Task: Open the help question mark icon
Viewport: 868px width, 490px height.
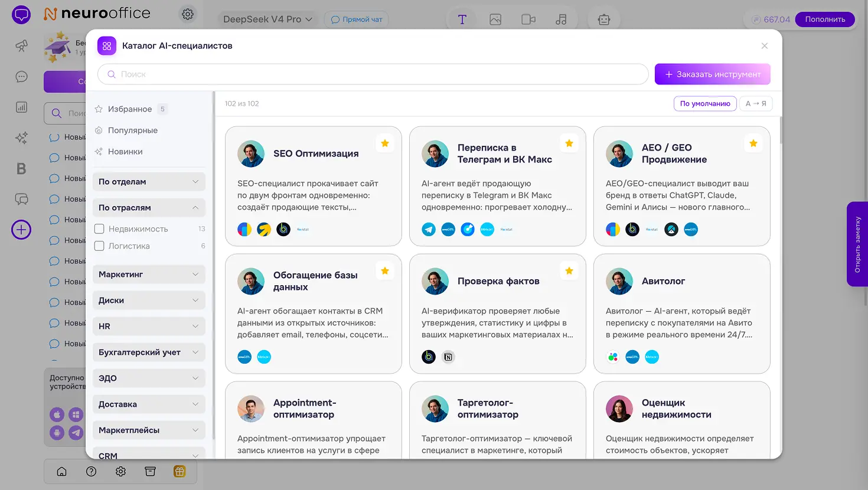Action: [x=91, y=472]
